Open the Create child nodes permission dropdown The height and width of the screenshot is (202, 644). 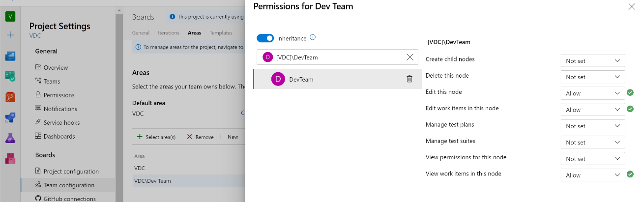click(x=592, y=61)
